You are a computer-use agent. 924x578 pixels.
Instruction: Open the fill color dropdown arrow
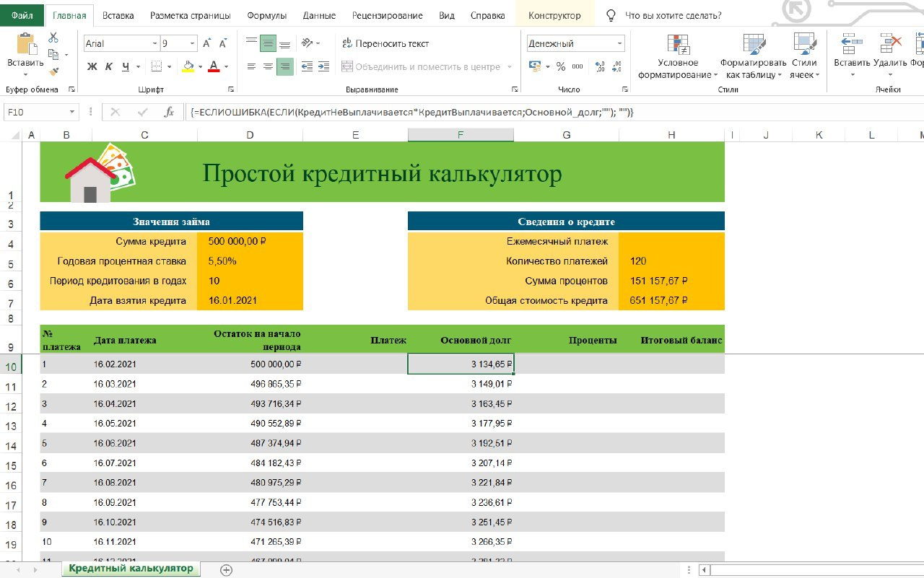[x=200, y=67]
